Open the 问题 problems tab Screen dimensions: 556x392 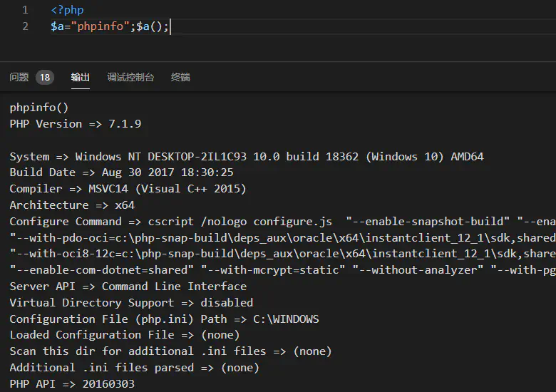coord(19,77)
